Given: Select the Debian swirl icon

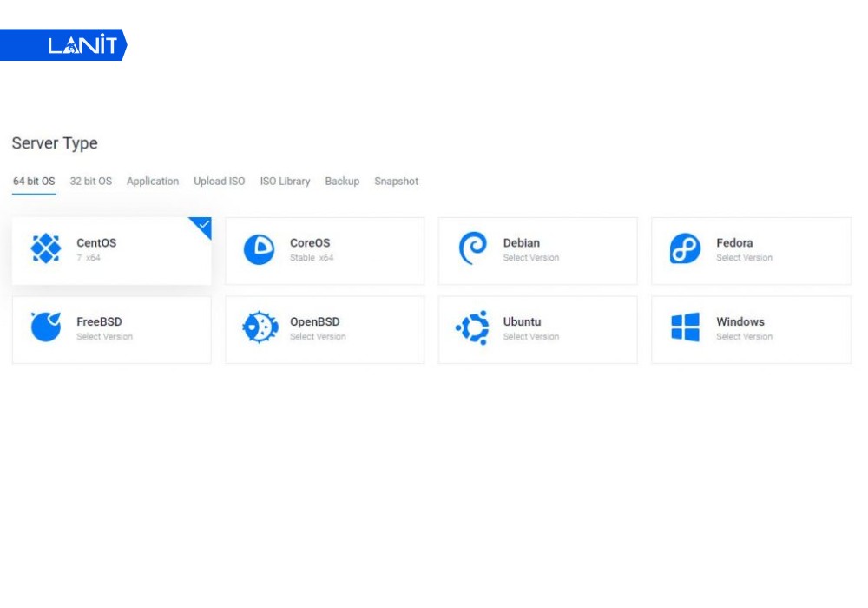Looking at the screenshot, I should [x=472, y=249].
